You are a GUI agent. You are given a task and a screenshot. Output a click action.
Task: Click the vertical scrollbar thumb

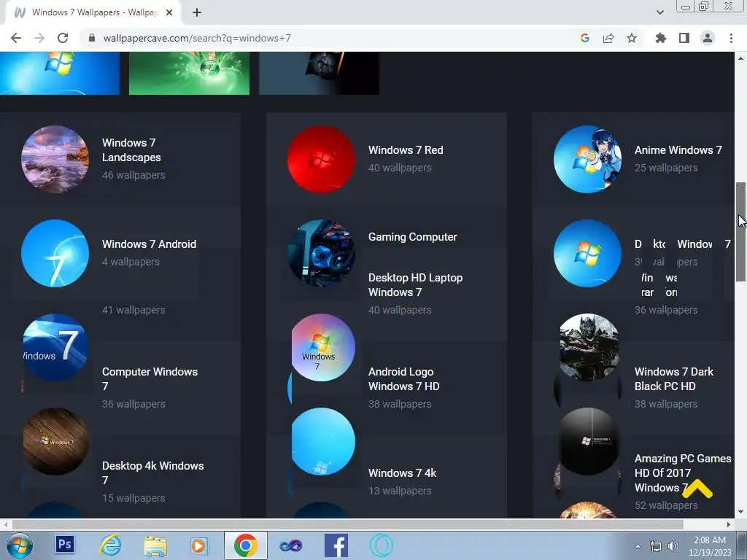point(741,232)
